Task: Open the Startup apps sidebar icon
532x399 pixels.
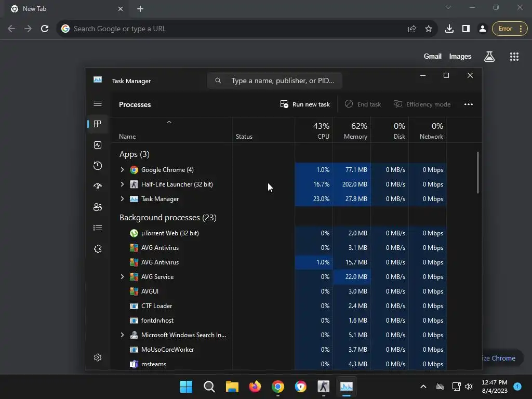Action: (x=98, y=187)
